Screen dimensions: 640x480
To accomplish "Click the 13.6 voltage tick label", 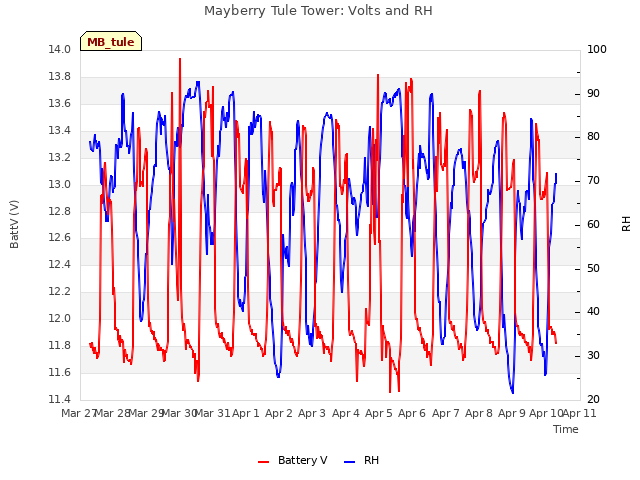I will [59, 103].
